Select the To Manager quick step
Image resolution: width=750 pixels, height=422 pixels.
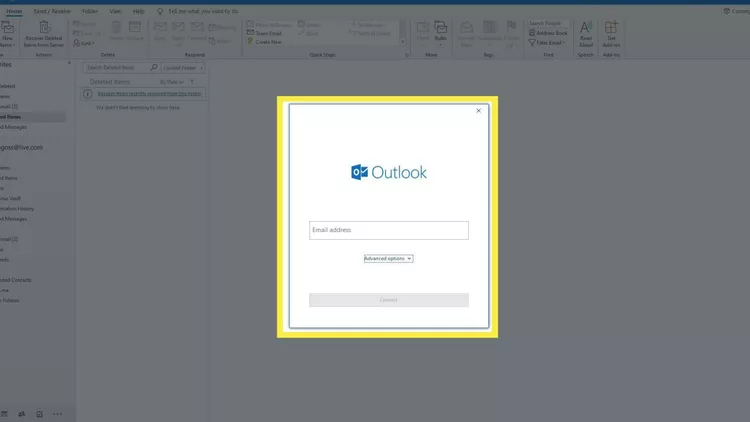tap(368, 24)
